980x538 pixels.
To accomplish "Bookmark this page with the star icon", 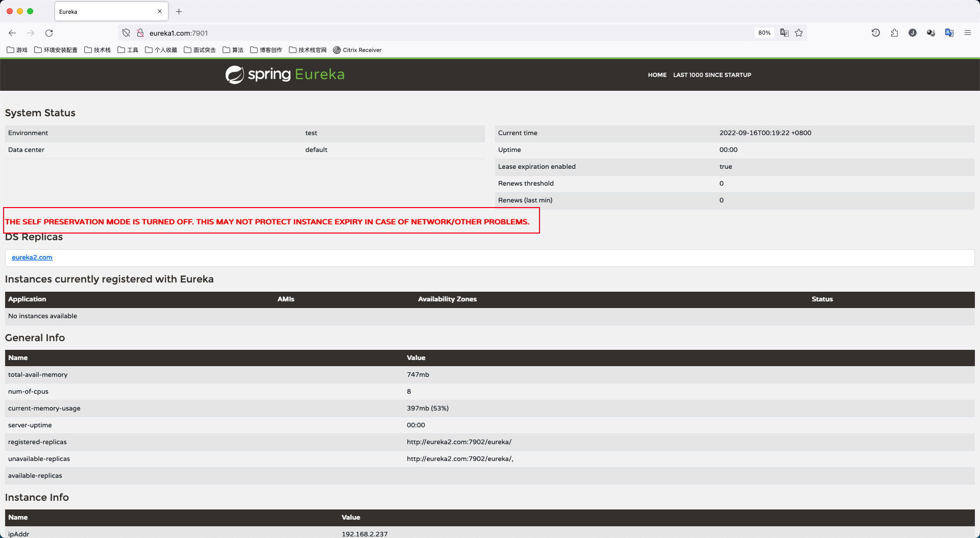I will point(799,33).
